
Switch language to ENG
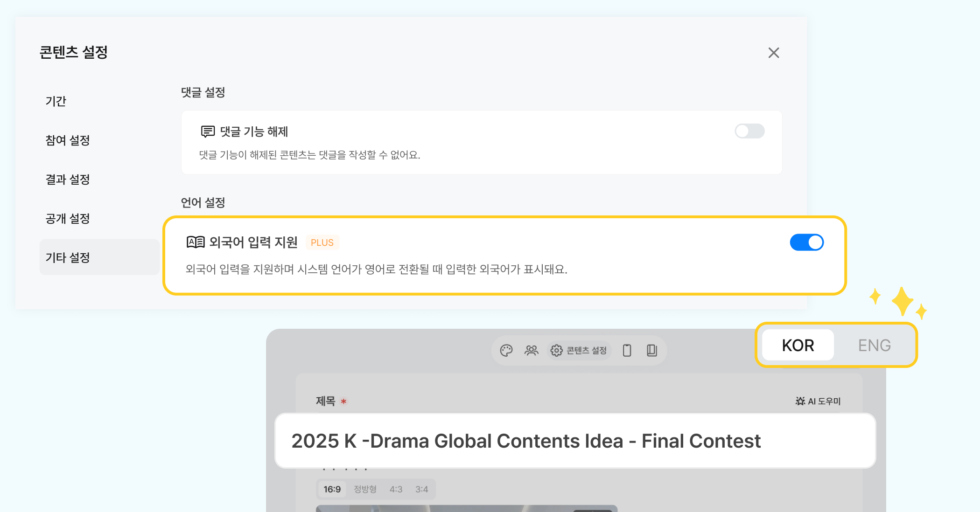coord(874,345)
